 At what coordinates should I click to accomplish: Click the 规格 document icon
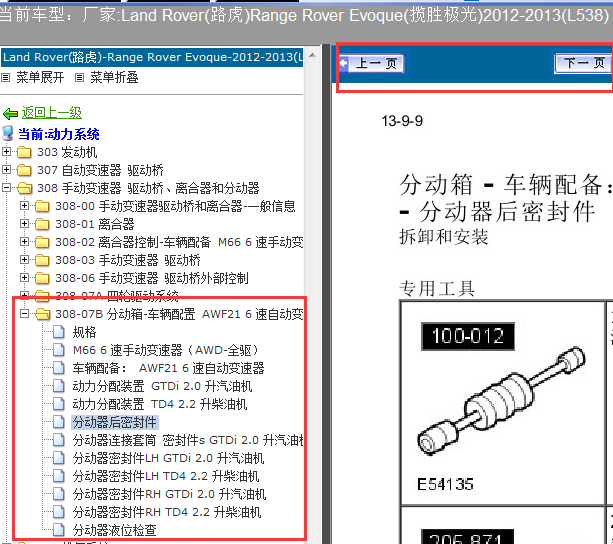click(60, 332)
